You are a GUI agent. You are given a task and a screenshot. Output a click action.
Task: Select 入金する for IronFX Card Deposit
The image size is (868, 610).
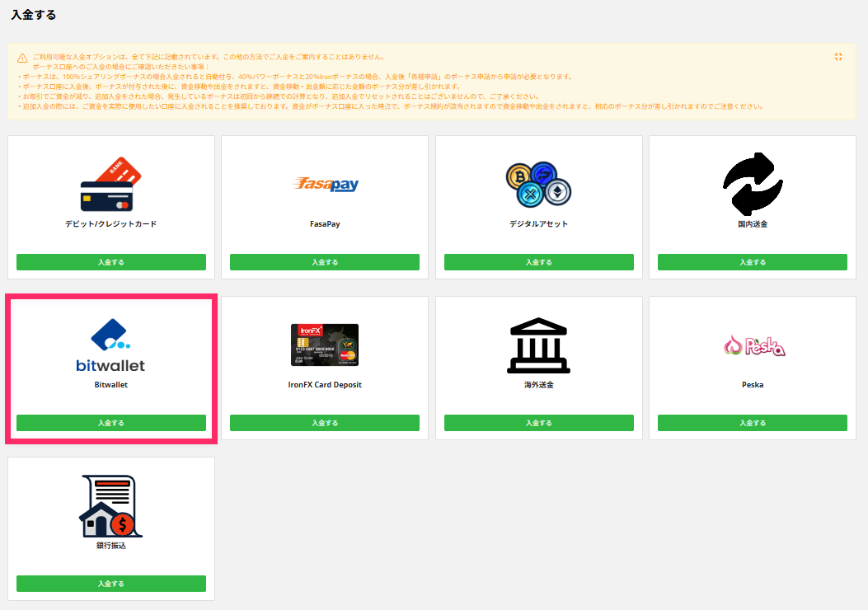coord(325,423)
